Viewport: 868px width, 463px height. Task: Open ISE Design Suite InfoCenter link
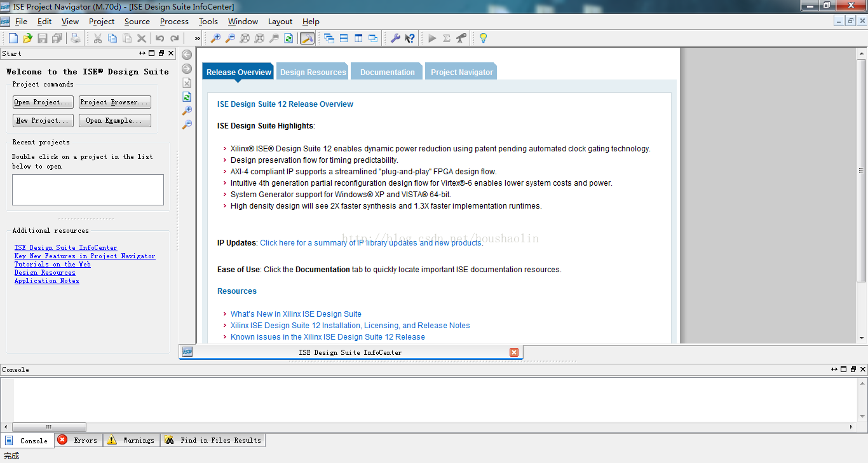tap(66, 248)
